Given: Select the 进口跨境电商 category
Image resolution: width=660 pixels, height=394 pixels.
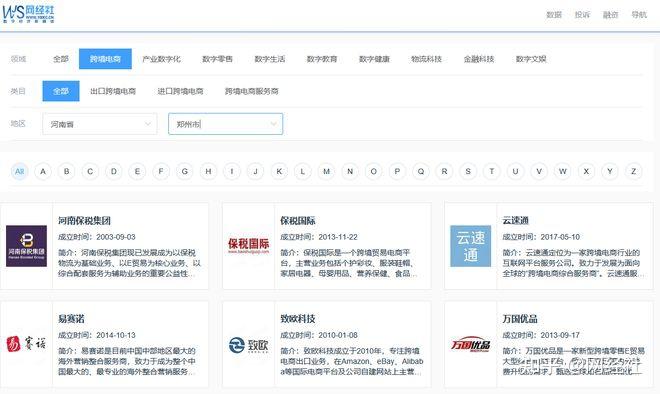Looking at the screenshot, I should [x=180, y=91].
